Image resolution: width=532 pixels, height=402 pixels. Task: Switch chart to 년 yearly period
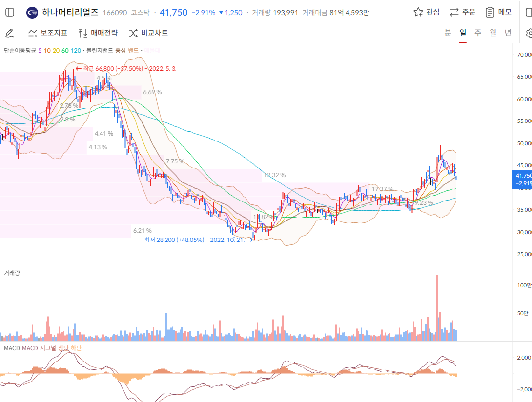pos(508,33)
